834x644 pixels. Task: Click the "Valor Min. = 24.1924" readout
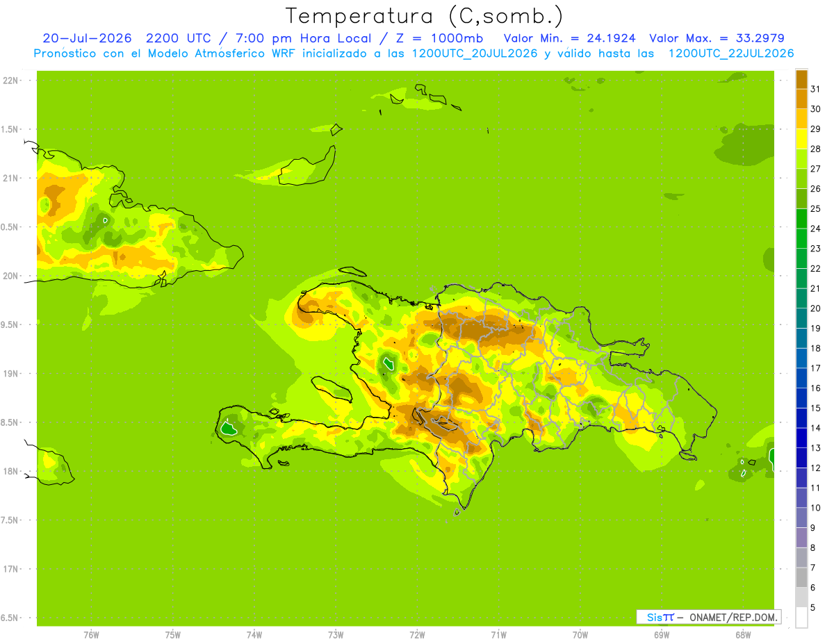pos(570,38)
